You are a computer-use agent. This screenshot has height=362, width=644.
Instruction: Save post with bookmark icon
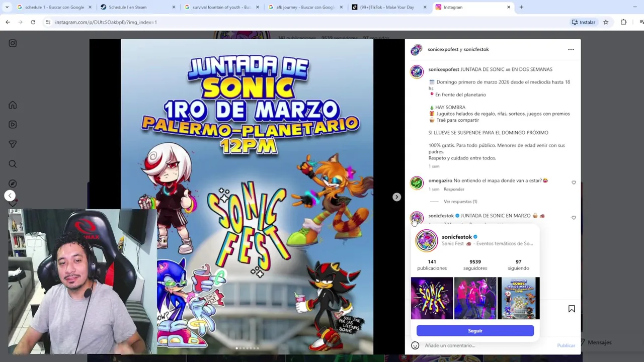572,309
